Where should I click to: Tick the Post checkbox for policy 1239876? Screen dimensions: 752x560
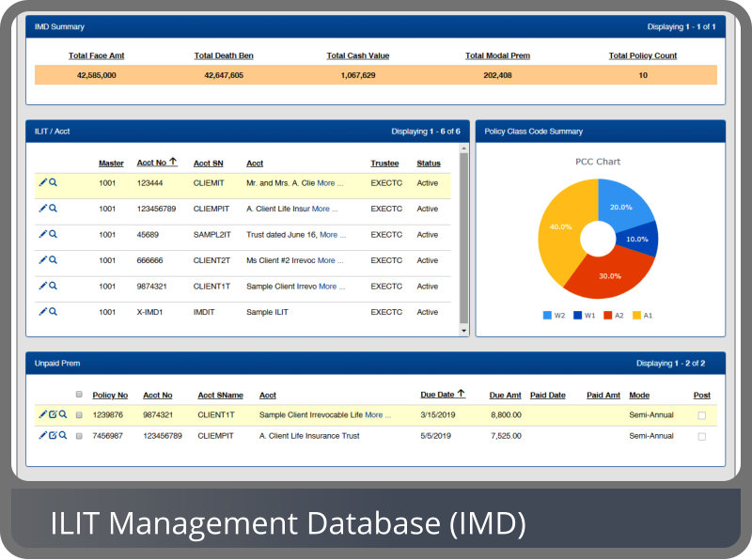(701, 414)
